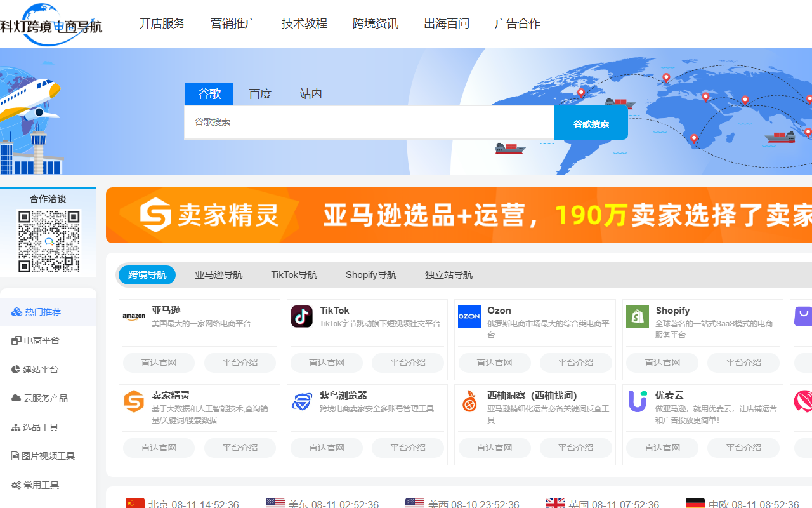
Task: Open the 出海百问 menu
Action: pos(447,23)
